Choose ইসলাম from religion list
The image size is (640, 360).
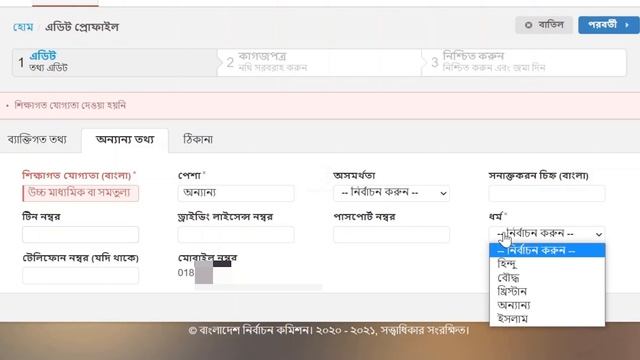tap(547, 319)
